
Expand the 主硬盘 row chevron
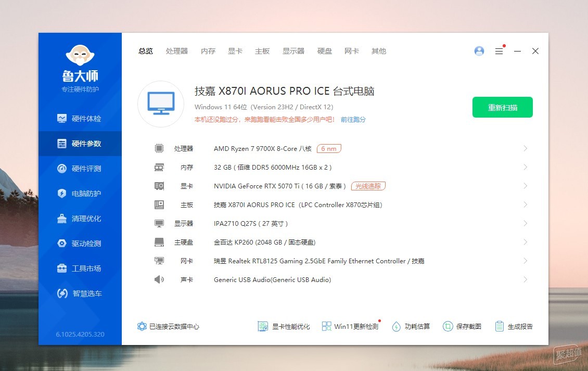click(x=525, y=242)
